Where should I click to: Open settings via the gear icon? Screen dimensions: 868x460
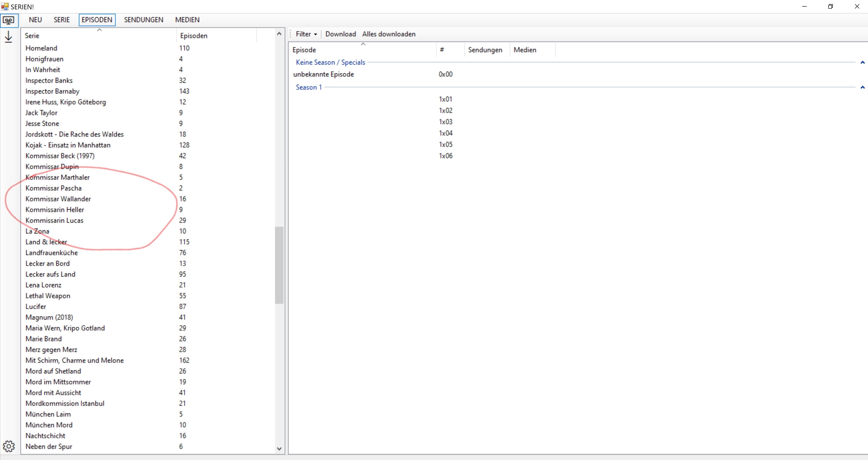(9, 446)
